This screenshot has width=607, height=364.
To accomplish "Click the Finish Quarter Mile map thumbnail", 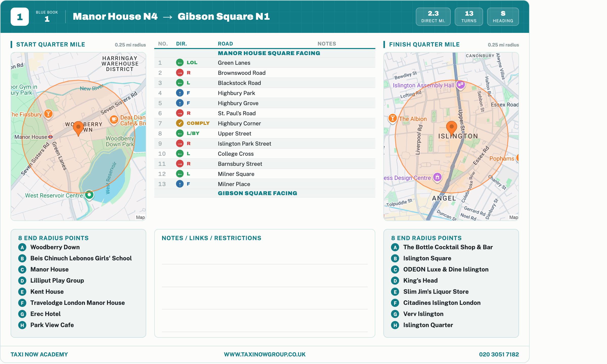I will point(451,136).
